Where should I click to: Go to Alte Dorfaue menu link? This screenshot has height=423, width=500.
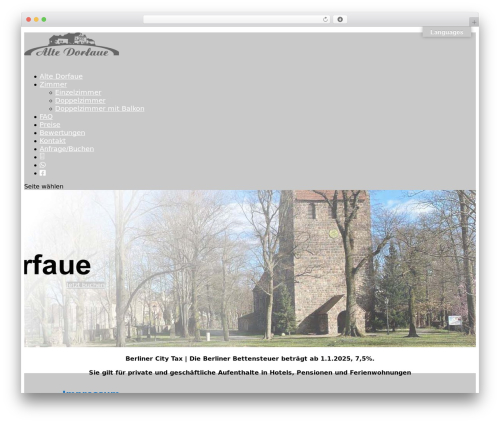[61, 76]
